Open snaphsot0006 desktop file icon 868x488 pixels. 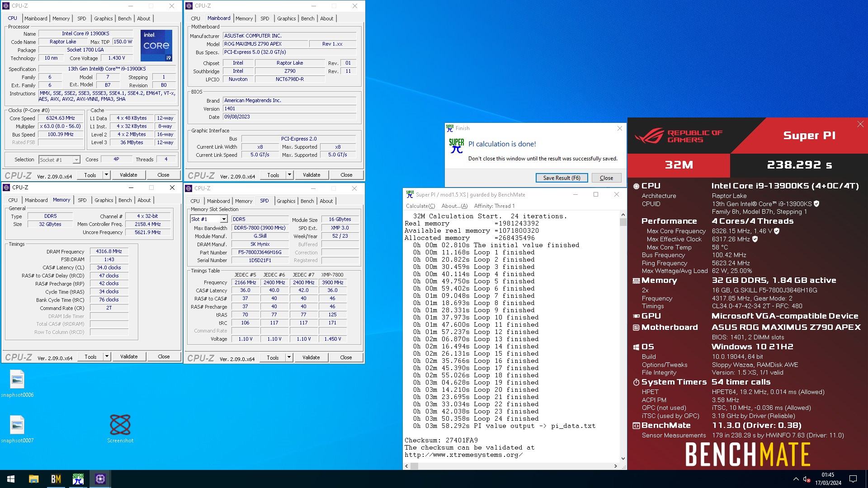(x=17, y=383)
